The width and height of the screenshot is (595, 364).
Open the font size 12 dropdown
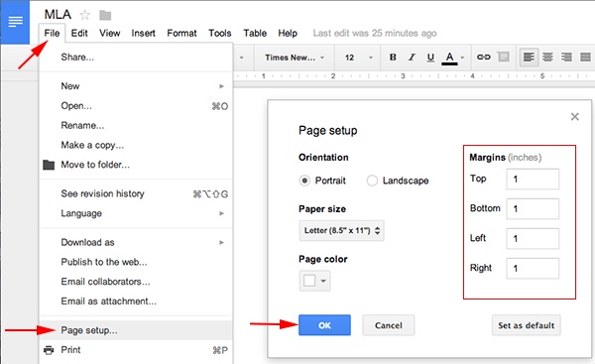359,58
